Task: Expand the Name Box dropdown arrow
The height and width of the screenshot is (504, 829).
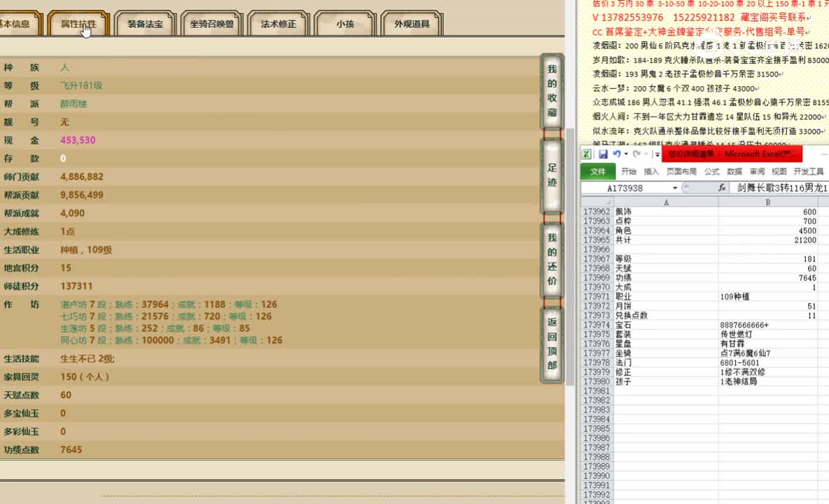Action: (675, 188)
